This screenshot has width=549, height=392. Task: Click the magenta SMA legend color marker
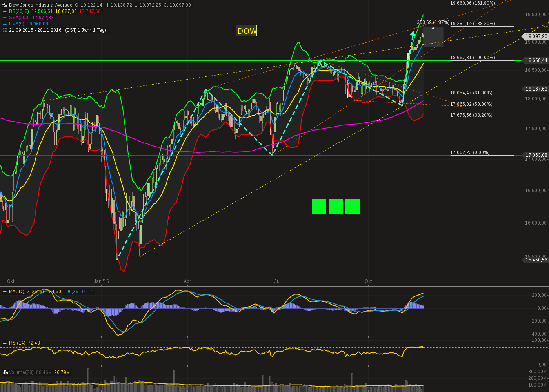point(5,18)
